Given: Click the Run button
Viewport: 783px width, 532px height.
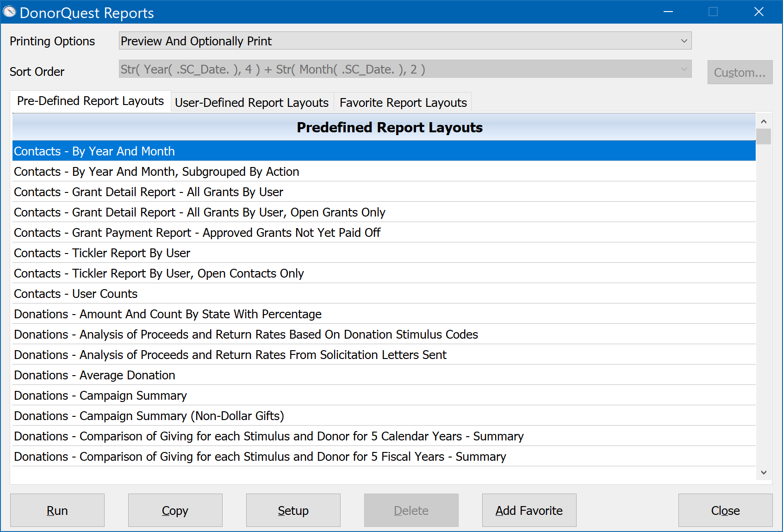Looking at the screenshot, I should pos(57,510).
